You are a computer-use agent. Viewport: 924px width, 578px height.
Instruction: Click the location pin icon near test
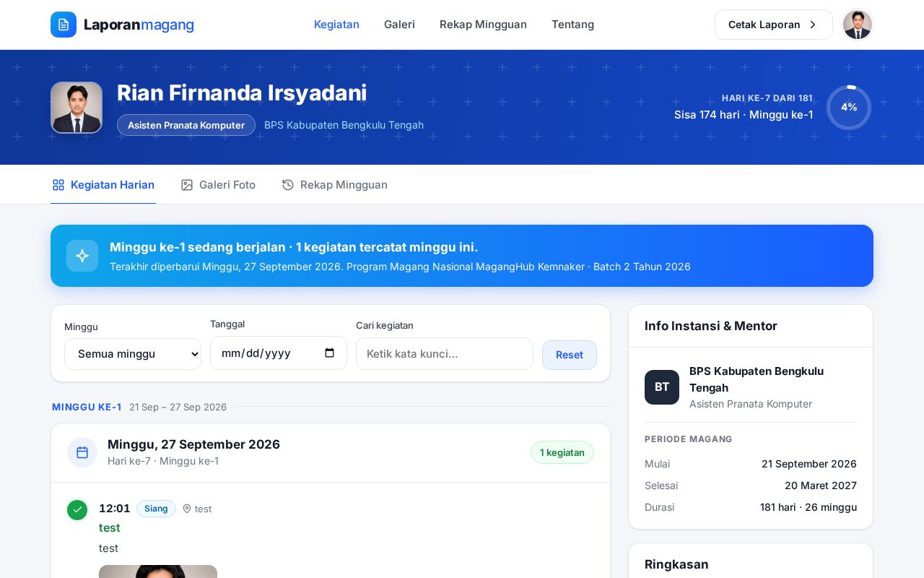click(x=187, y=509)
